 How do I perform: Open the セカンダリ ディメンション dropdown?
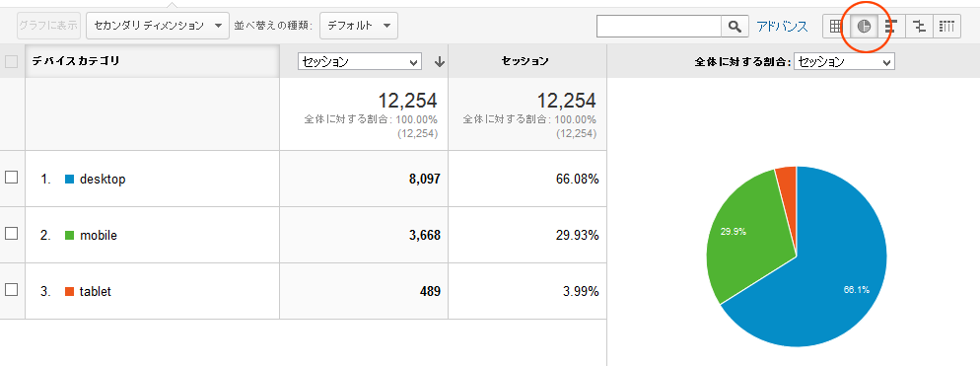pos(158,26)
